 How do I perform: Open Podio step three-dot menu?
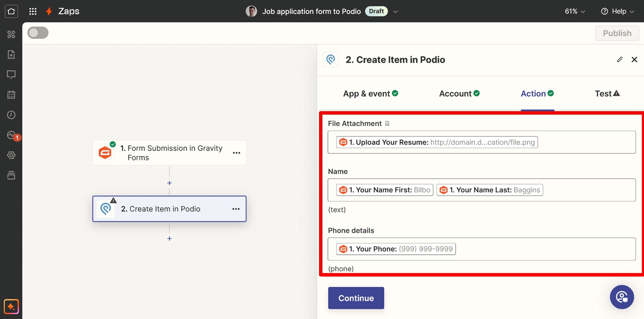click(236, 209)
